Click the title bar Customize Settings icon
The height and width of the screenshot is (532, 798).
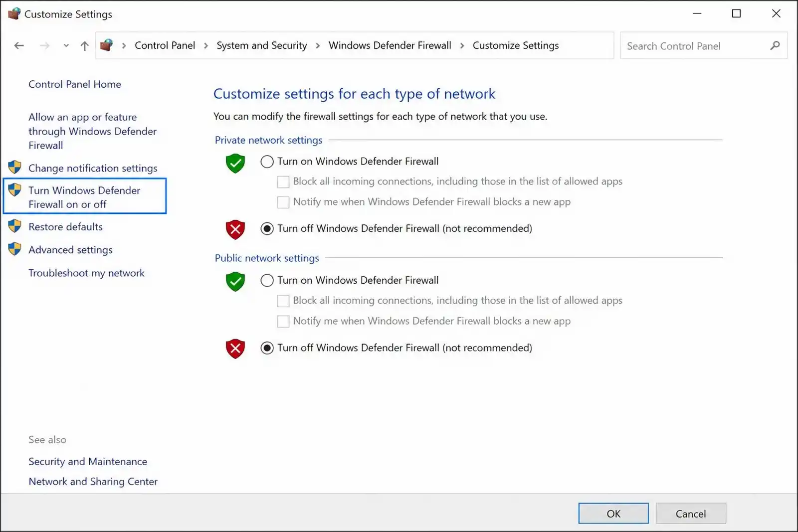(x=14, y=13)
